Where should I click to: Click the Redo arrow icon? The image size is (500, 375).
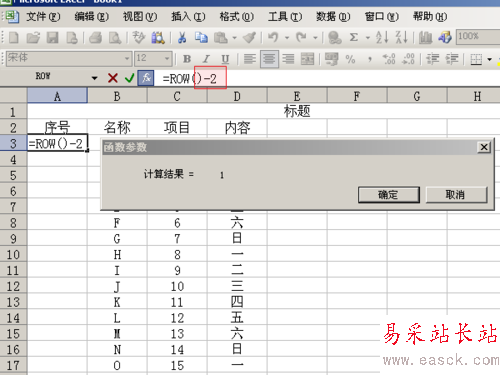(302, 37)
